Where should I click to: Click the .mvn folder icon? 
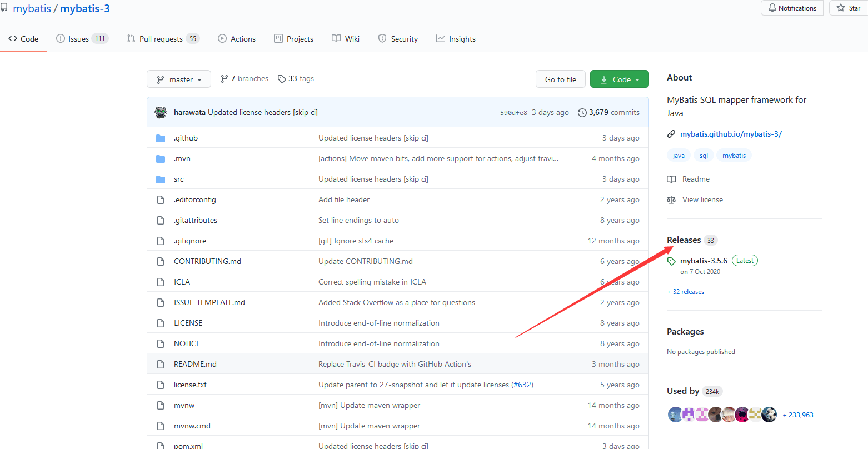(x=161, y=159)
